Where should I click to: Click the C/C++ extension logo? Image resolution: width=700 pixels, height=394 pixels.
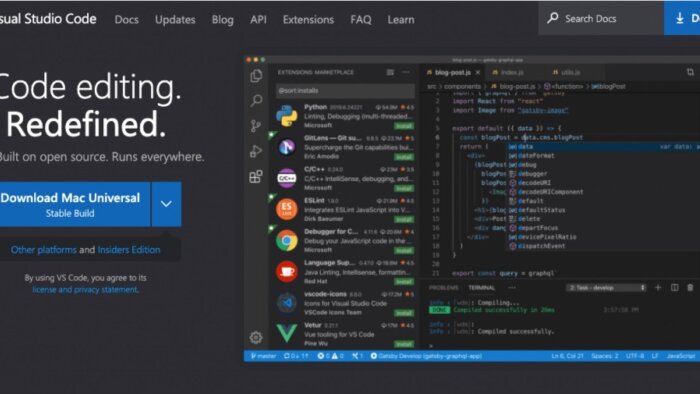click(x=287, y=178)
